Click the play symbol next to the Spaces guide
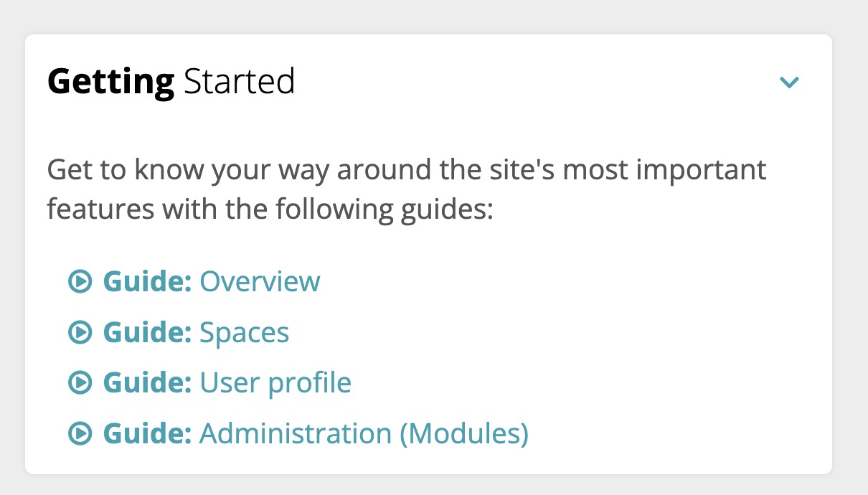868x495 pixels. coord(81,331)
